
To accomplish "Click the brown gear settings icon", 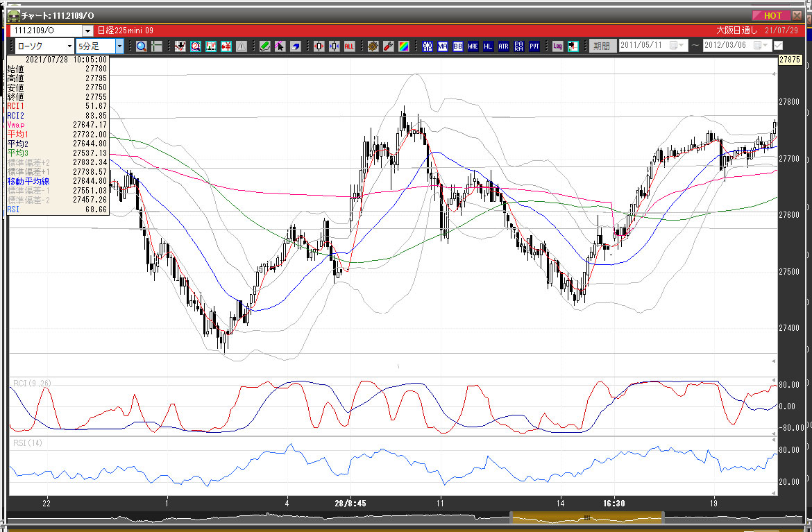I will pyautogui.click(x=373, y=46).
